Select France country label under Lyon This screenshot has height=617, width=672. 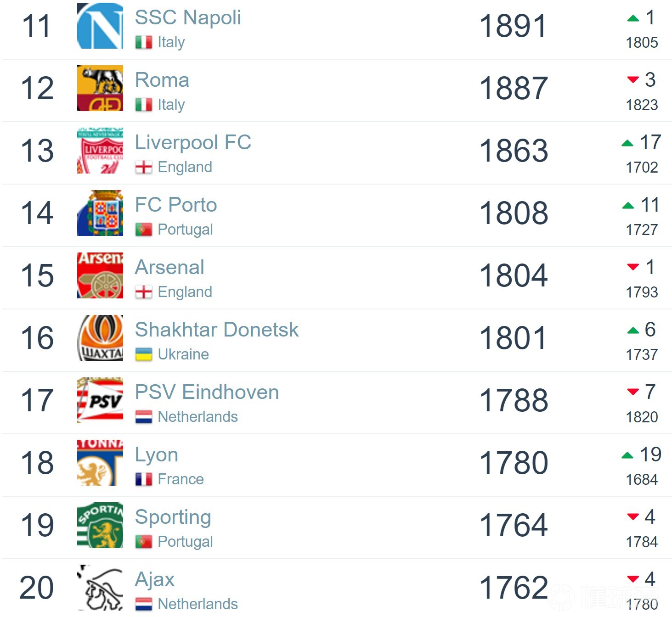pos(181,479)
